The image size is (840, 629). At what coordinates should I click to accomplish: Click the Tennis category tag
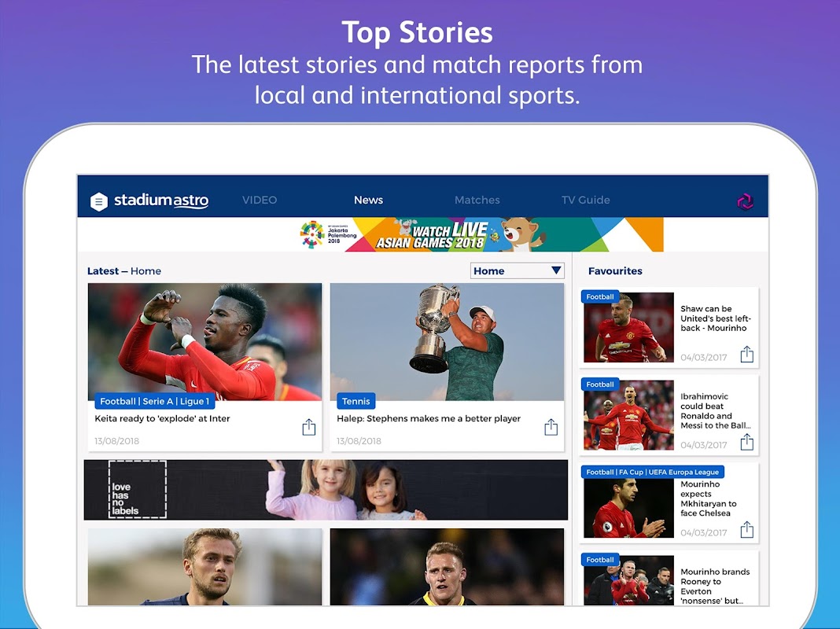356,401
